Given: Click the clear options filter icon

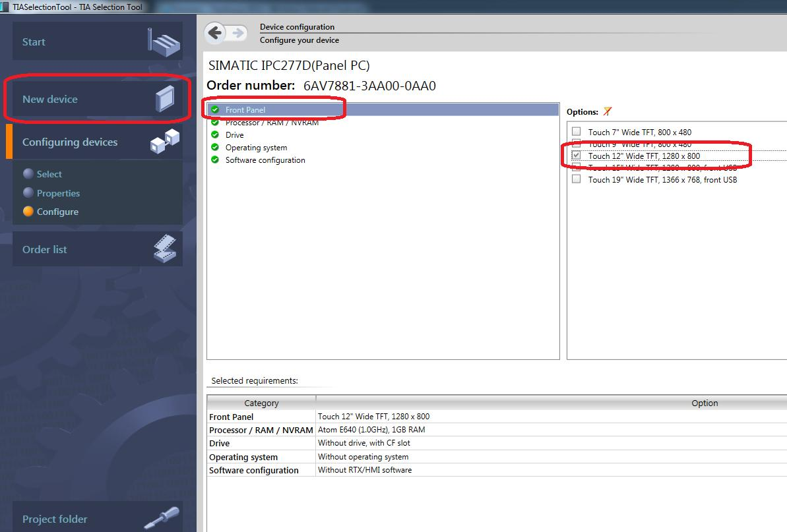Looking at the screenshot, I should [x=608, y=111].
